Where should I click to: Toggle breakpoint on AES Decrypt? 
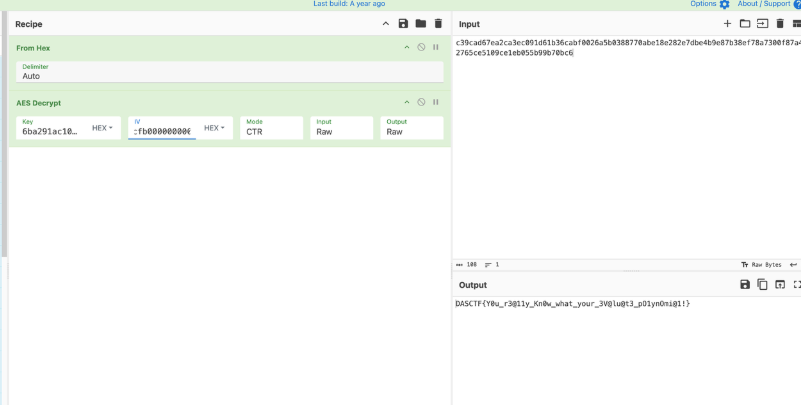point(436,102)
